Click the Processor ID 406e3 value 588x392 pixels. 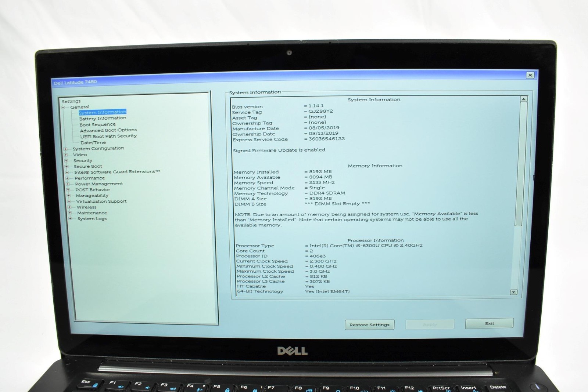coord(318,256)
